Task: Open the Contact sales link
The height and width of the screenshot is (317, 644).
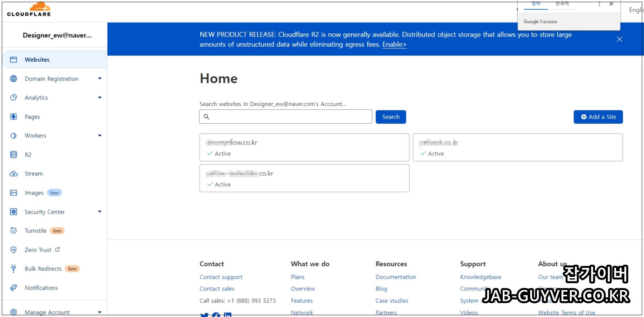Action: click(217, 289)
